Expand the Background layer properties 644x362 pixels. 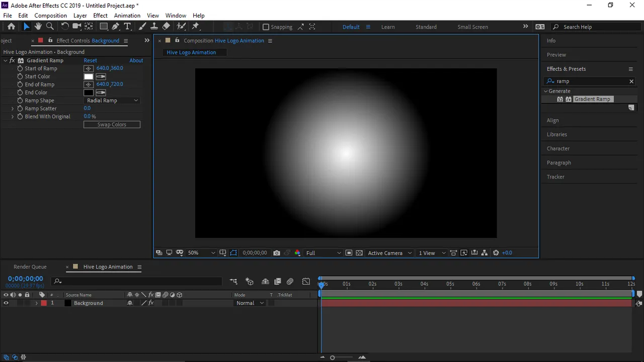click(x=36, y=303)
